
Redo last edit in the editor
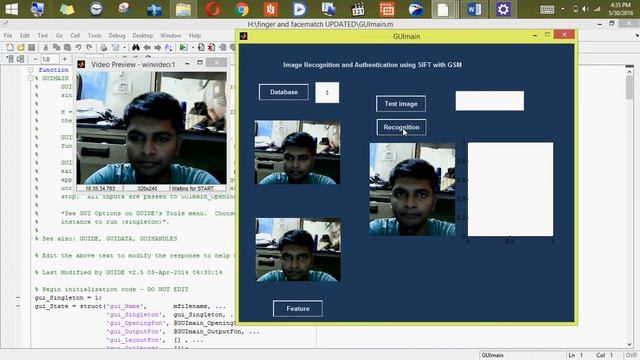(89, 48)
